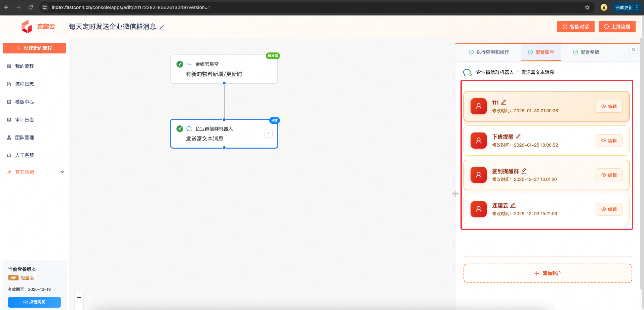Open the 金蝶云星空 trigger node
The image size is (644, 310).
tap(224, 69)
